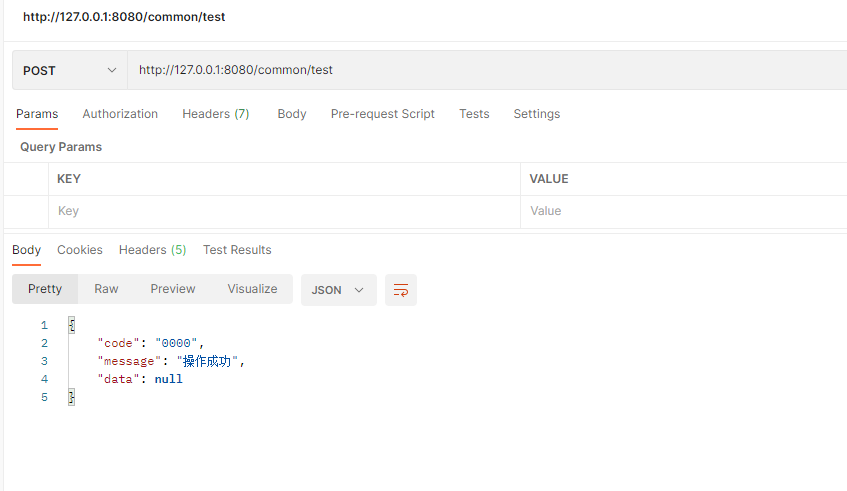The image size is (847, 491).
Task: Click the "data" key in response
Action: [x=118, y=379]
